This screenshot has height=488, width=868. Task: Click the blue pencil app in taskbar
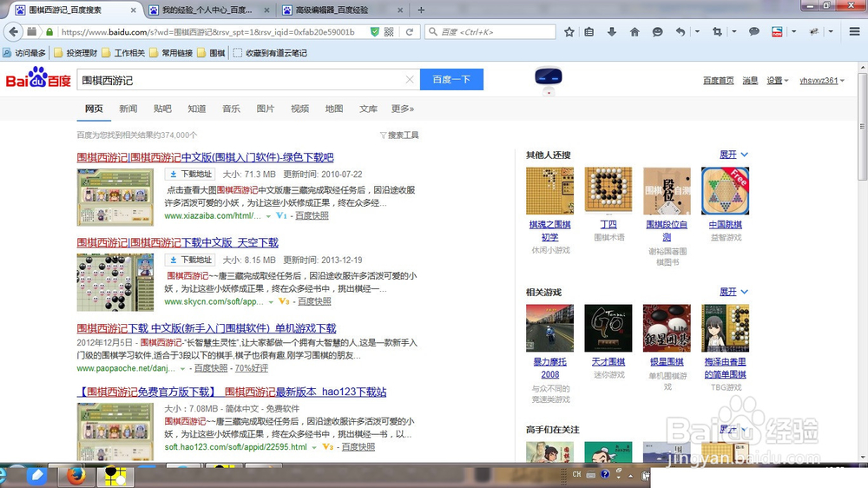37,477
